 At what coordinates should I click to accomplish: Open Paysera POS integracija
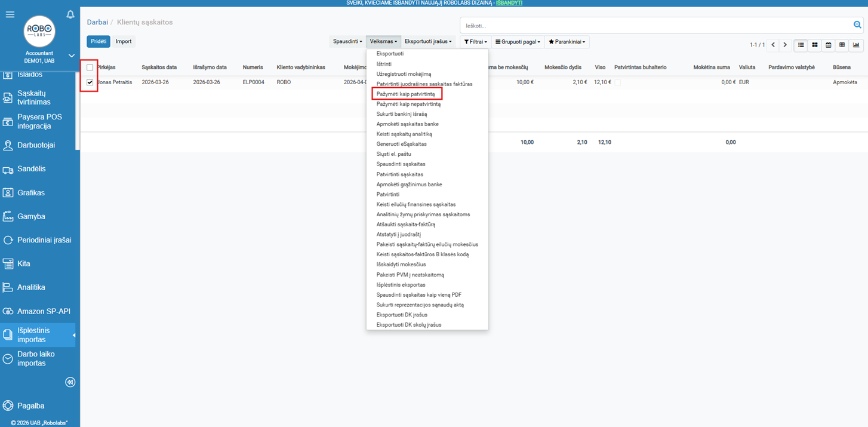(x=38, y=122)
